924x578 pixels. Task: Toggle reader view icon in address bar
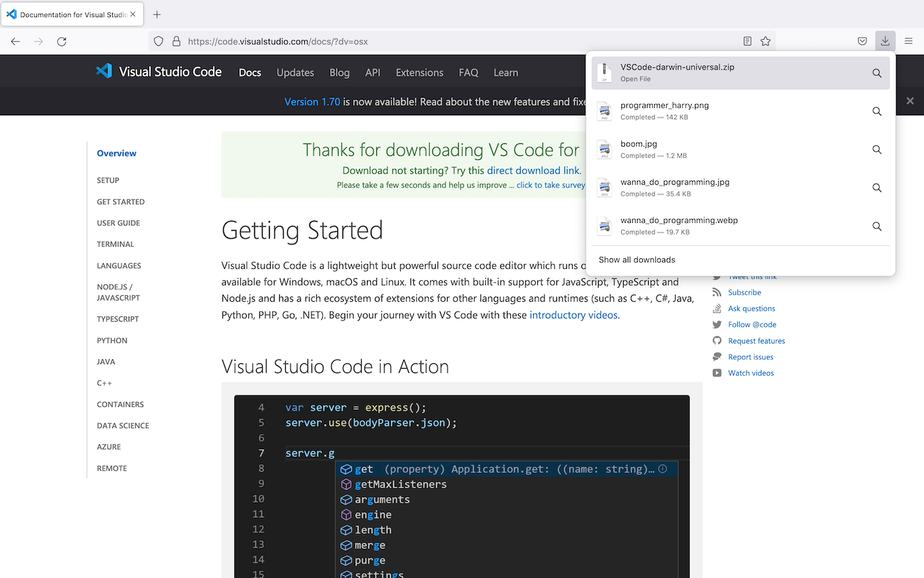[747, 41]
